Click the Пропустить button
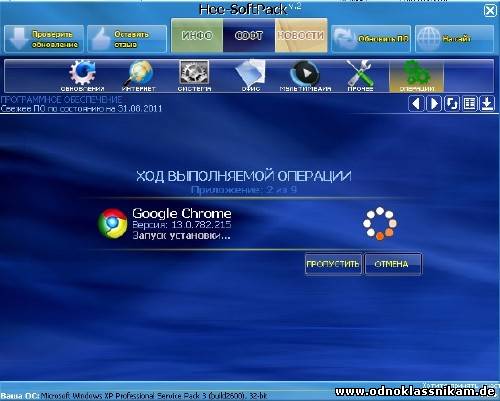 (x=333, y=264)
